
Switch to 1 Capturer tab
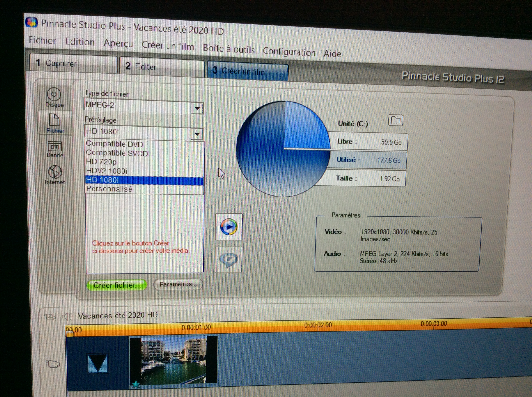click(73, 63)
